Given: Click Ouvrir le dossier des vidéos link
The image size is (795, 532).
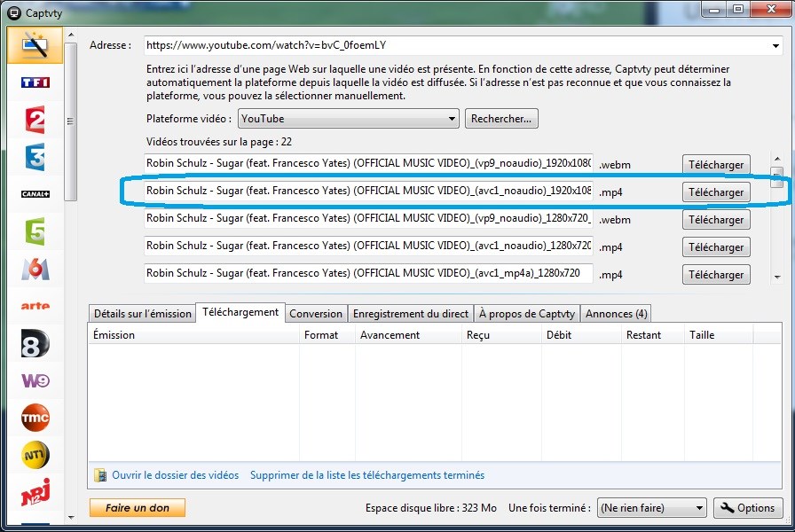Looking at the screenshot, I should click(x=175, y=475).
